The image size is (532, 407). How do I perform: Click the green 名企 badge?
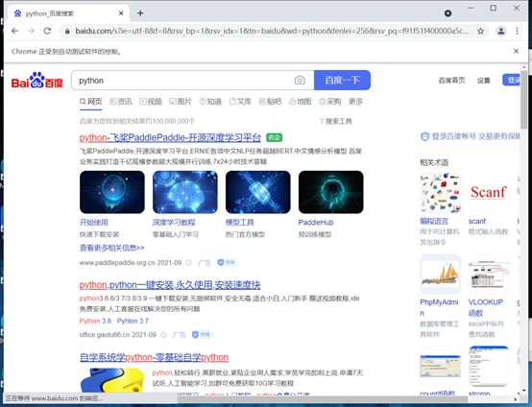274,137
